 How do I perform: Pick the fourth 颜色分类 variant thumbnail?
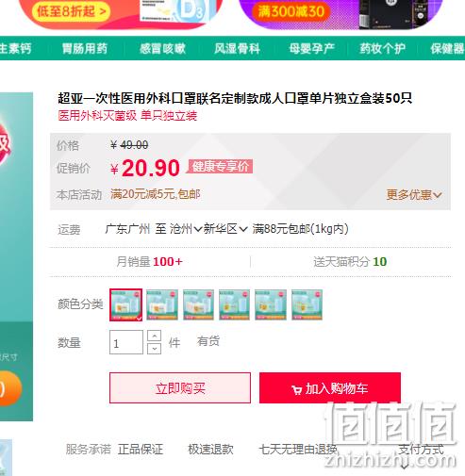[235, 304]
